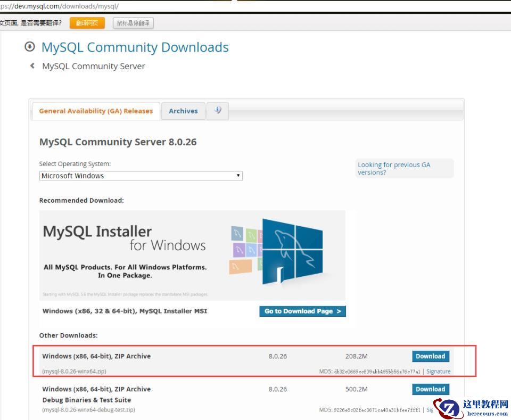Screen dimensions: 511x420
Task: Click the orange translate page button
Action: pos(87,23)
